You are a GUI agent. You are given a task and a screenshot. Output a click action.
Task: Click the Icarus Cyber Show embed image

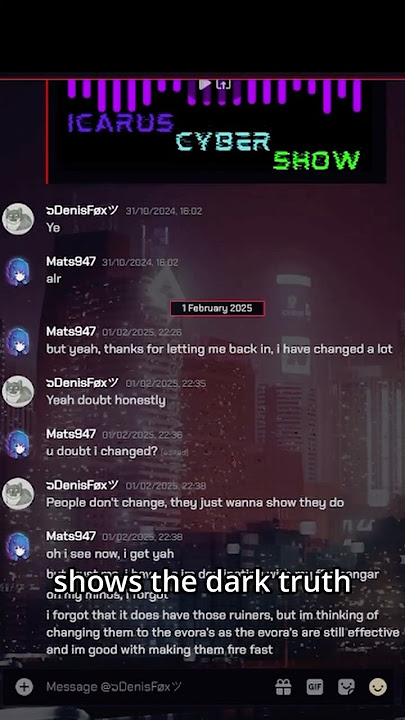pyautogui.click(x=217, y=131)
